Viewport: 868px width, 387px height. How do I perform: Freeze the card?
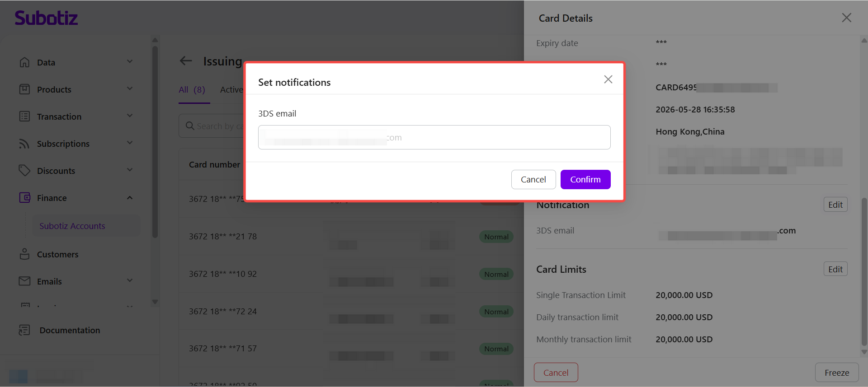[837, 373]
